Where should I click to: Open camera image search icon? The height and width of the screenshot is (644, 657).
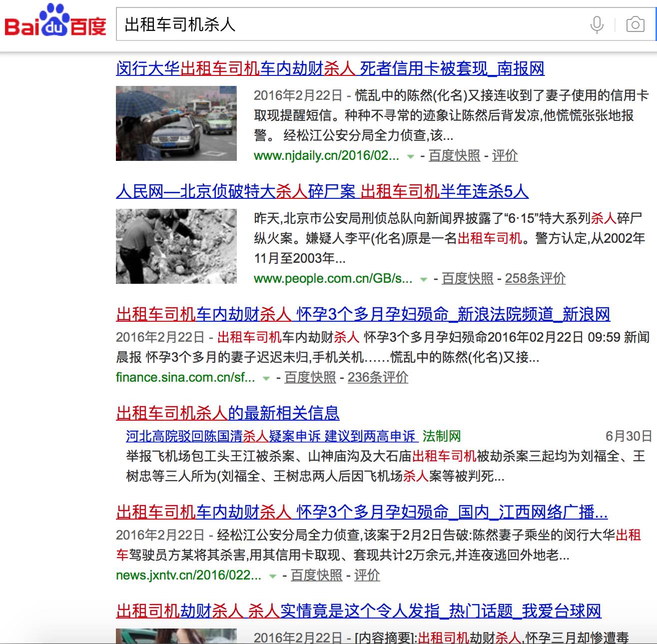[635, 24]
